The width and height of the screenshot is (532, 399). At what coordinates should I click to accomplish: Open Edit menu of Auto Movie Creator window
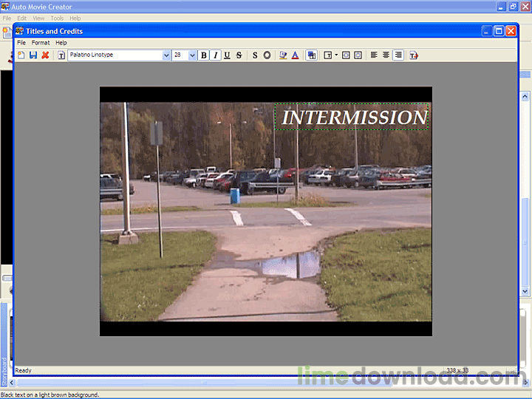tap(21, 18)
